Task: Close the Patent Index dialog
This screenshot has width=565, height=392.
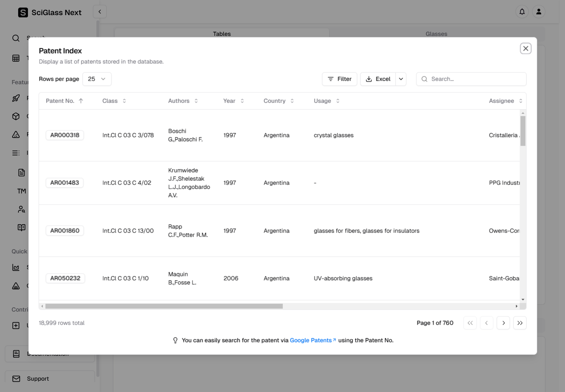Action: (525, 48)
